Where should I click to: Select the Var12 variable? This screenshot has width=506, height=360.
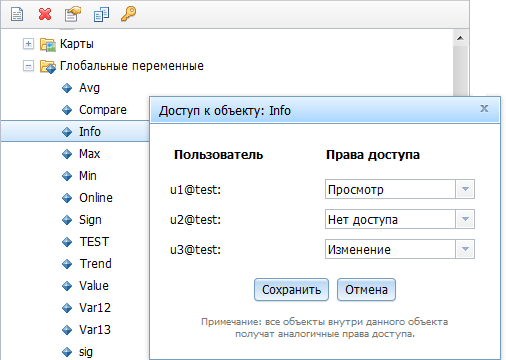(95, 308)
